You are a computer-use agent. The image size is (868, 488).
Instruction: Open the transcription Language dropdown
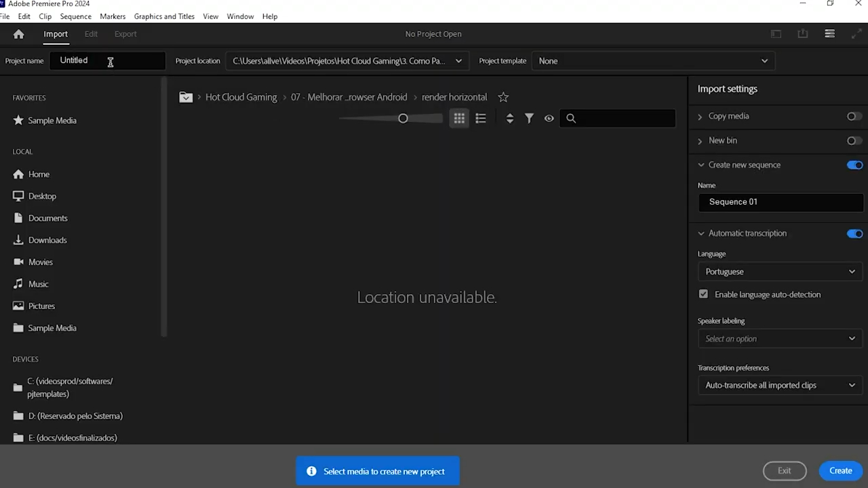pyautogui.click(x=780, y=271)
